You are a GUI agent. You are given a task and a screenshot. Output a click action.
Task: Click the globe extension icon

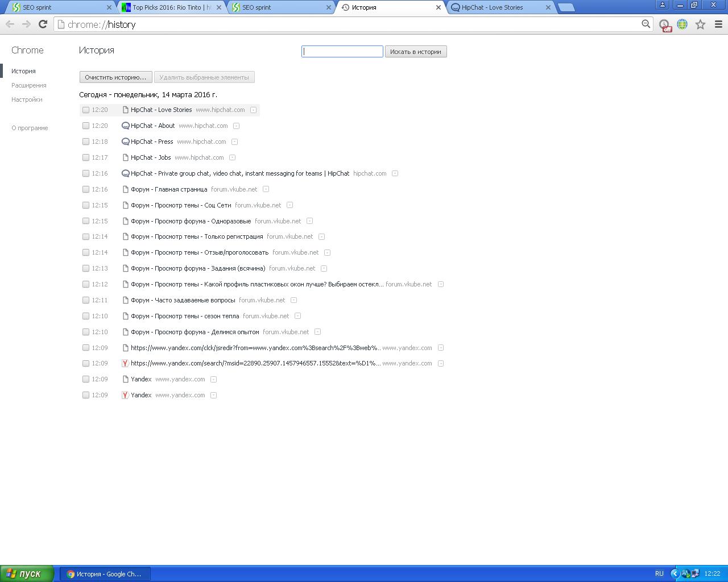(682, 24)
